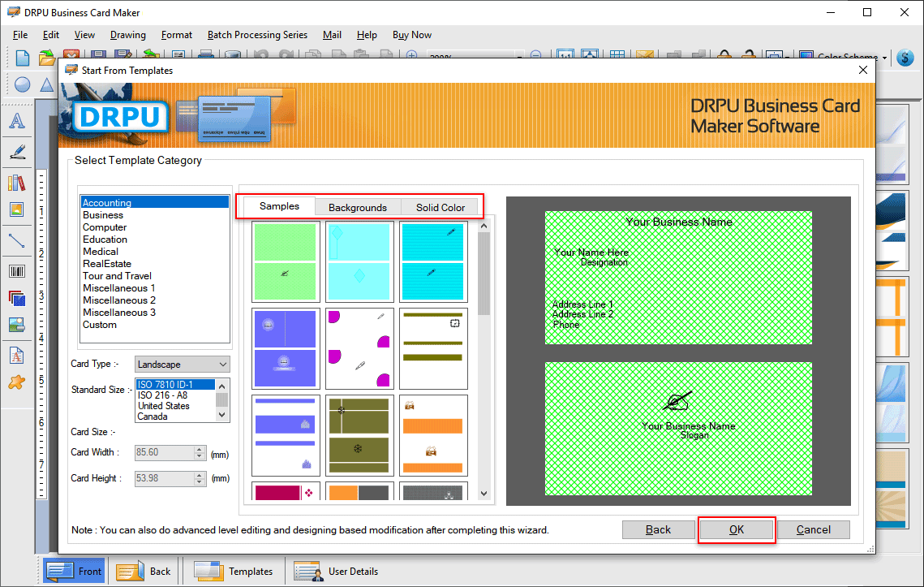Select the Insert Picture tool in sidebar
The image size is (924, 587).
(17, 209)
